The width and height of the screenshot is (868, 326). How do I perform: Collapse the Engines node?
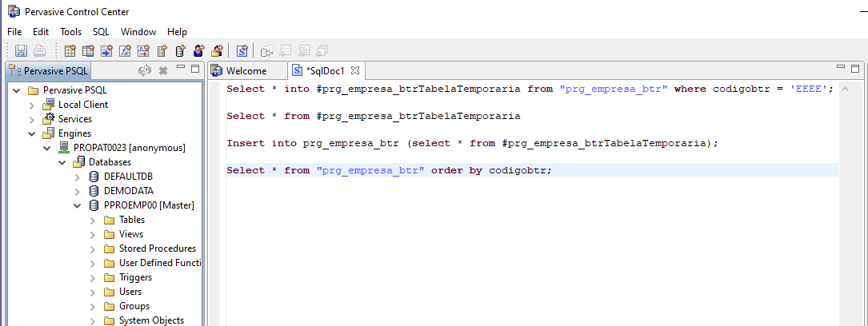tap(32, 133)
